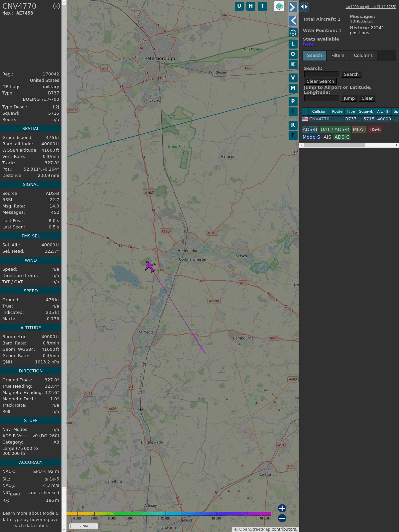Toggle the K map option button
This screenshot has width=399, height=532.
tap(293, 65)
